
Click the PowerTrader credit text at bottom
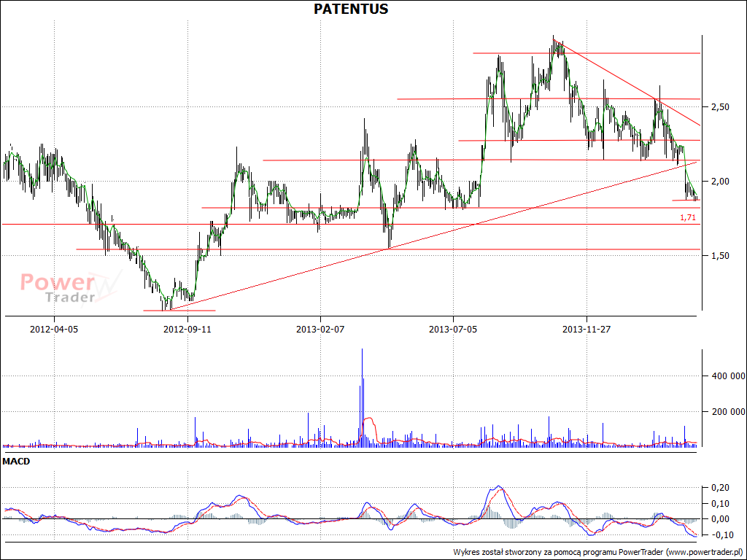[x=597, y=552]
